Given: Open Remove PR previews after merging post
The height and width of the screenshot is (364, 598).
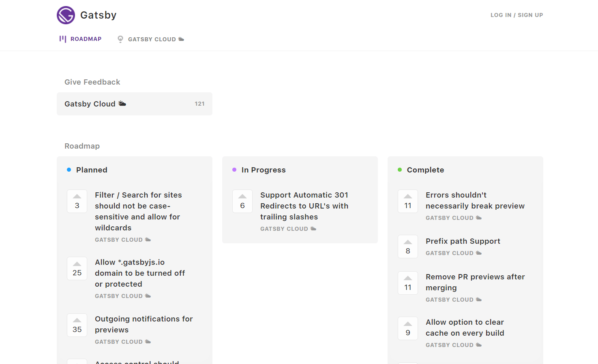Looking at the screenshot, I should pos(475,282).
